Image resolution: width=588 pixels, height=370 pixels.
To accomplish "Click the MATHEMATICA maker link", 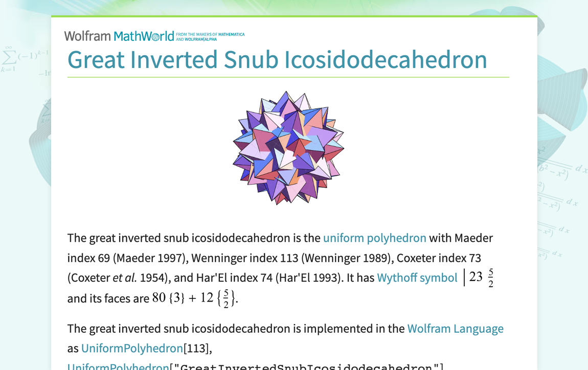I will click(x=232, y=33).
